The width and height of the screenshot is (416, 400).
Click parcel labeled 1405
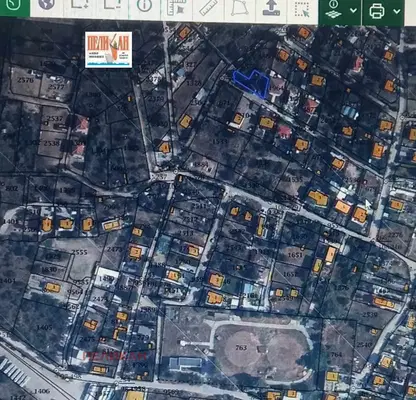[44, 327]
